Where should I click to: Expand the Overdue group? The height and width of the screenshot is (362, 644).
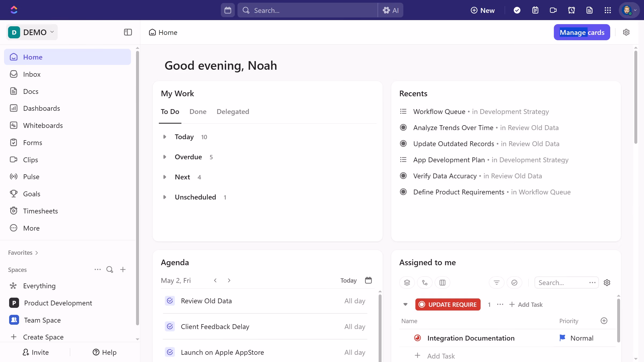pyautogui.click(x=164, y=157)
